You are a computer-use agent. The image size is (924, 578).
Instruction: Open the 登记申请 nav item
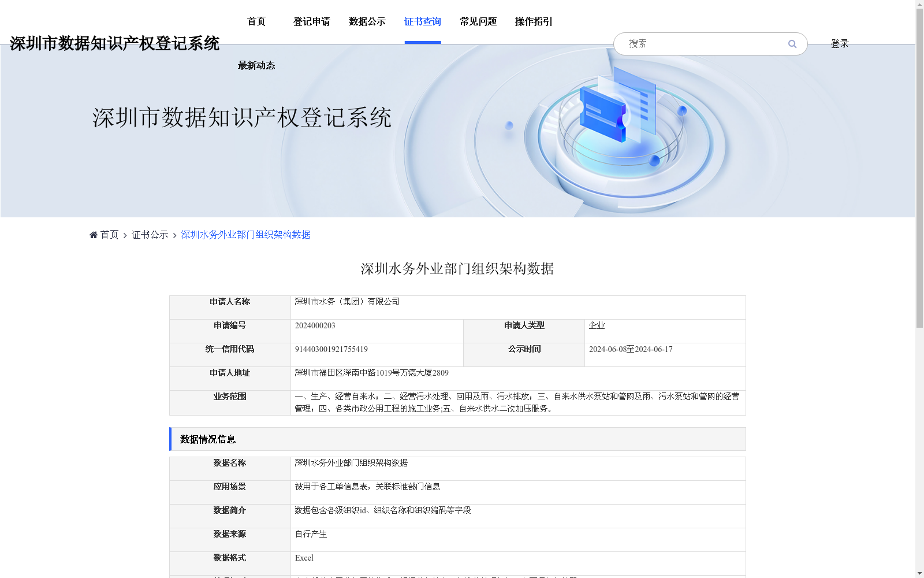click(312, 21)
